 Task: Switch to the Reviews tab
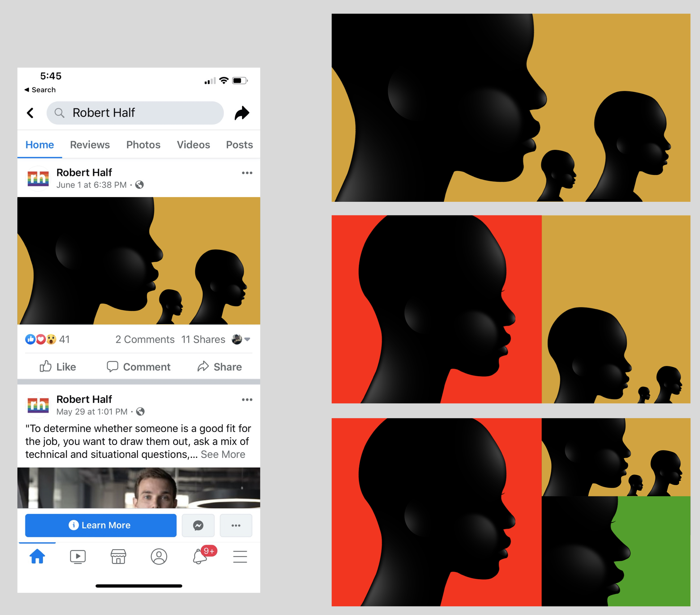[90, 145]
